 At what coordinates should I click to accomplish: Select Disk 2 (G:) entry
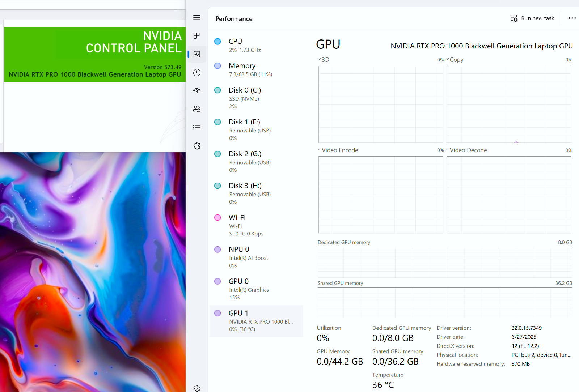point(256,161)
